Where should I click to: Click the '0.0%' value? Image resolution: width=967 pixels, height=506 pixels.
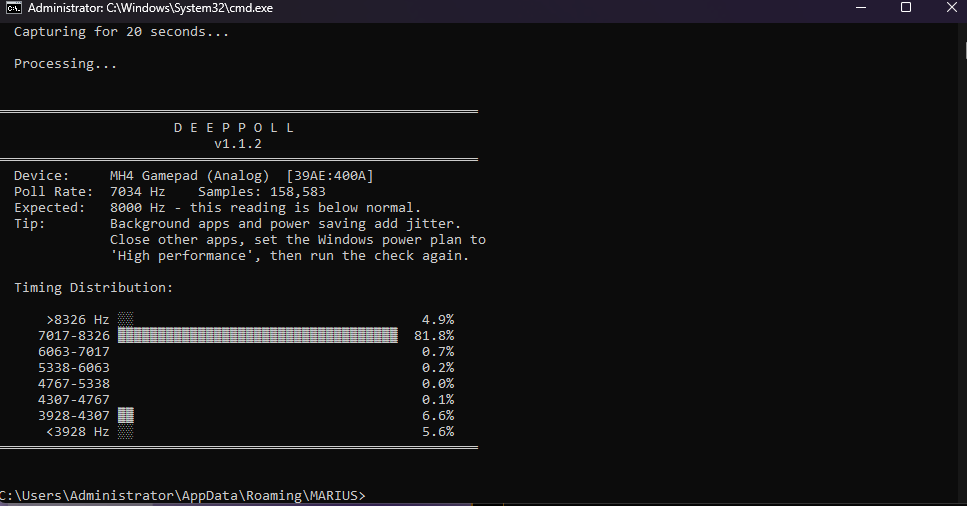coord(438,384)
